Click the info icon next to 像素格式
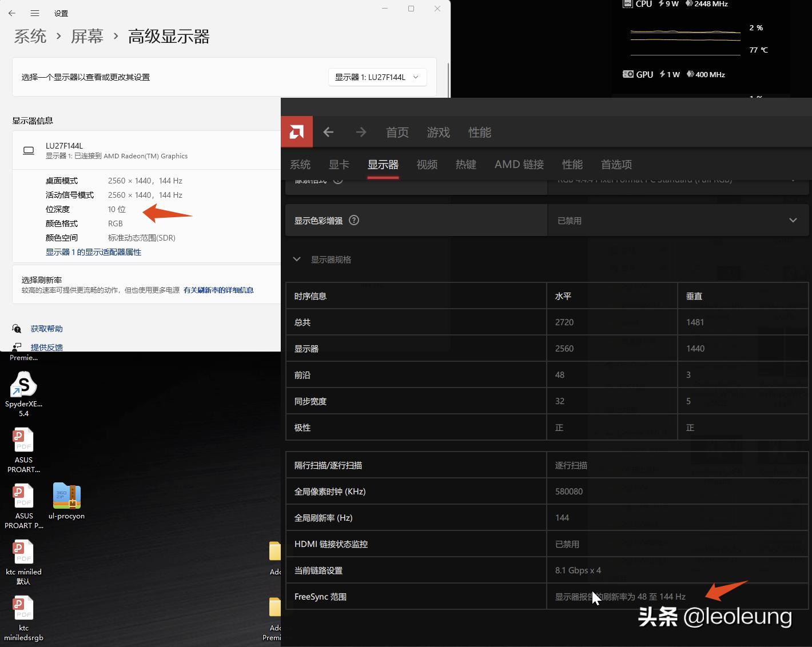Viewport: 812px width, 647px height. [337, 179]
